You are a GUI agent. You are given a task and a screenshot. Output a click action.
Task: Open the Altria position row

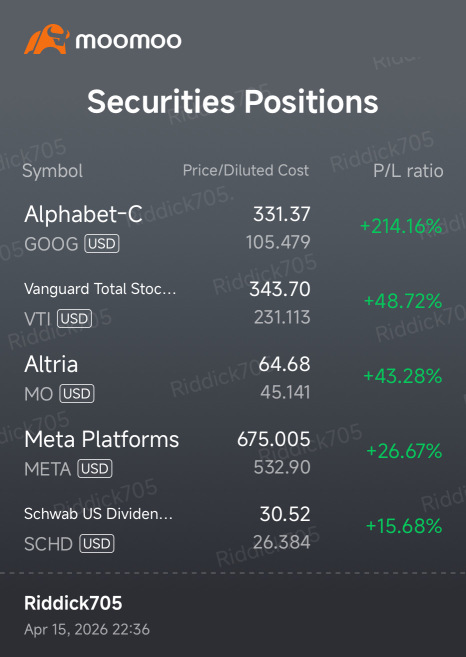point(233,378)
